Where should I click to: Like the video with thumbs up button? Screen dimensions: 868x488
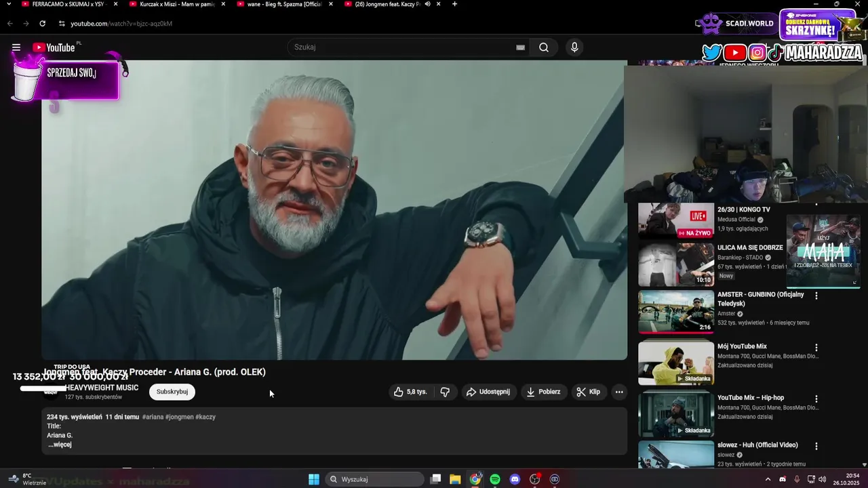click(x=411, y=392)
